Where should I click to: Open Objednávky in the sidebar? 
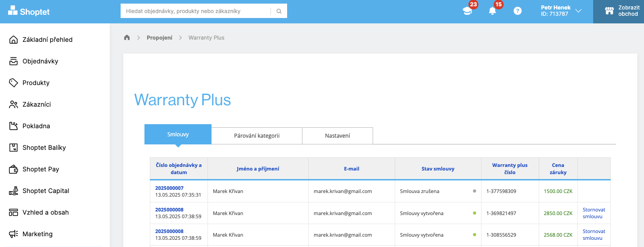pos(40,61)
